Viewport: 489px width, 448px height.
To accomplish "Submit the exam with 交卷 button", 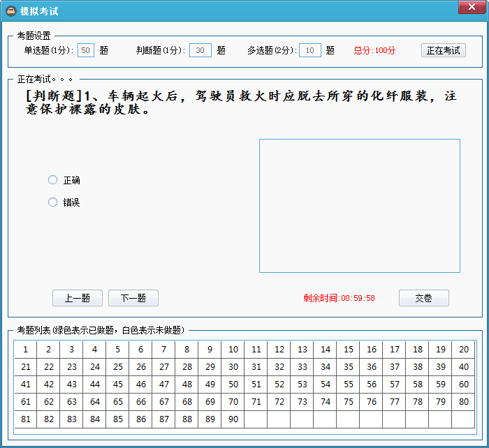I will (x=423, y=298).
